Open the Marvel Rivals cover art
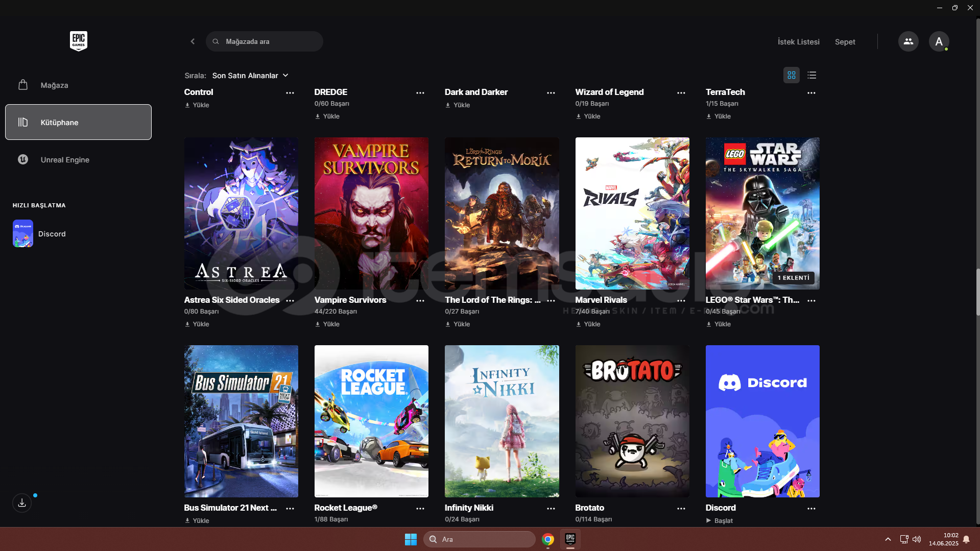The height and width of the screenshot is (551, 980). pyautogui.click(x=632, y=213)
